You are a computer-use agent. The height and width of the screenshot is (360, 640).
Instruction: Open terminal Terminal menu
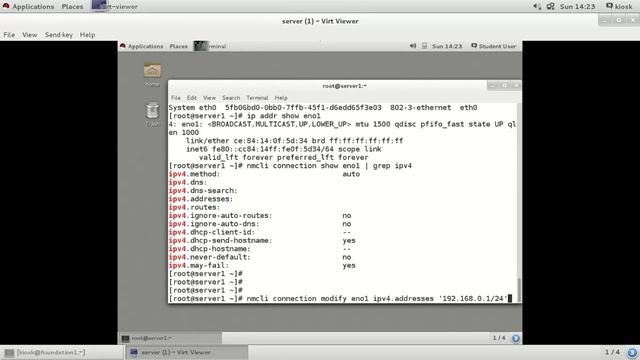(257, 98)
